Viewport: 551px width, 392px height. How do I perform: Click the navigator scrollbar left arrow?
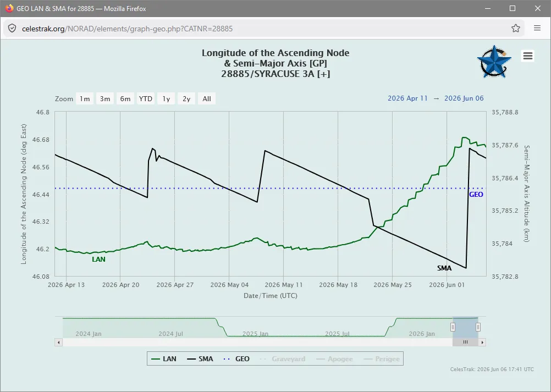(x=59, y=342)
